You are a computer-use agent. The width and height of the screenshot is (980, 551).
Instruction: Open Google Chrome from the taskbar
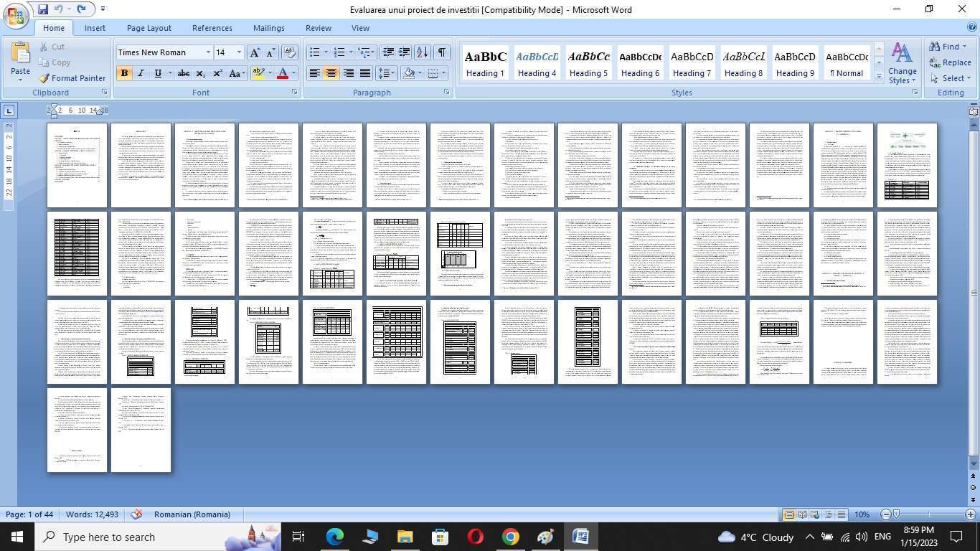510,537
